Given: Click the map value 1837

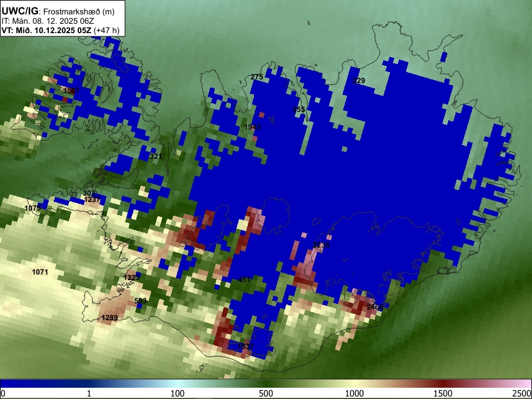Looking at the screenshot, I should (x=245, y=346).
